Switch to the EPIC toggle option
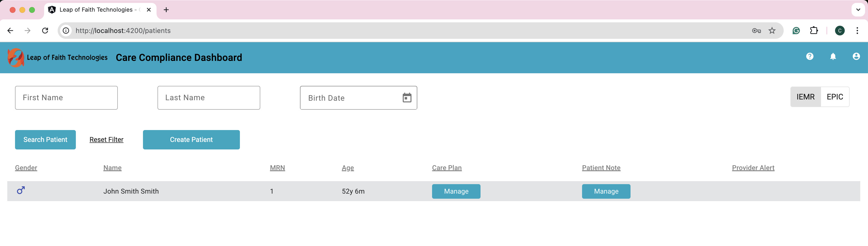 [835, 97]
